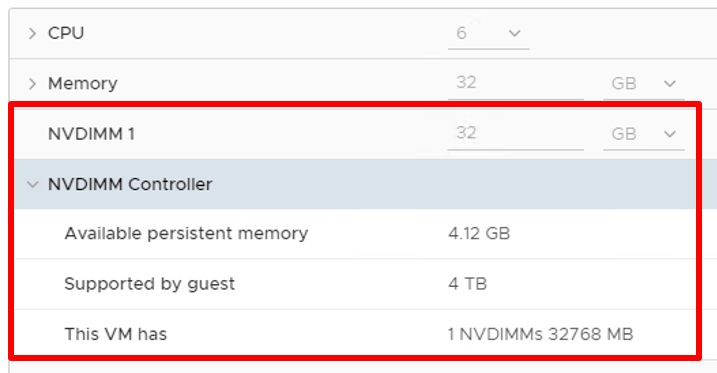Click the Memory size field showing 32
Viewport: 717px width, 373px height.
click(515, 83)
